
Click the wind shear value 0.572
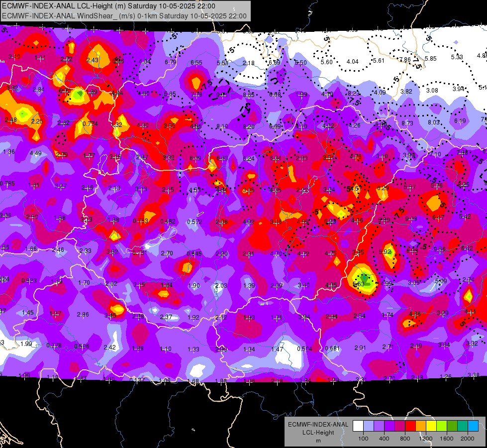coord(195,222)
